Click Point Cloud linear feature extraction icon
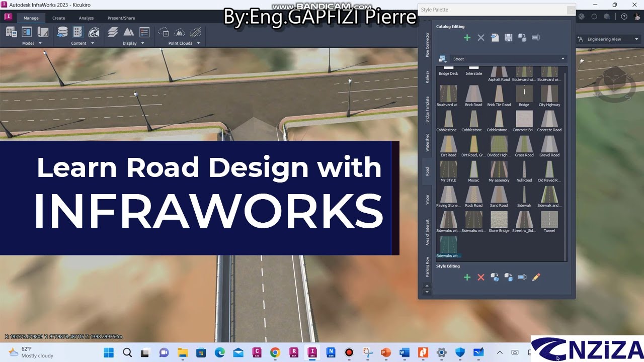 click(195, 32)
